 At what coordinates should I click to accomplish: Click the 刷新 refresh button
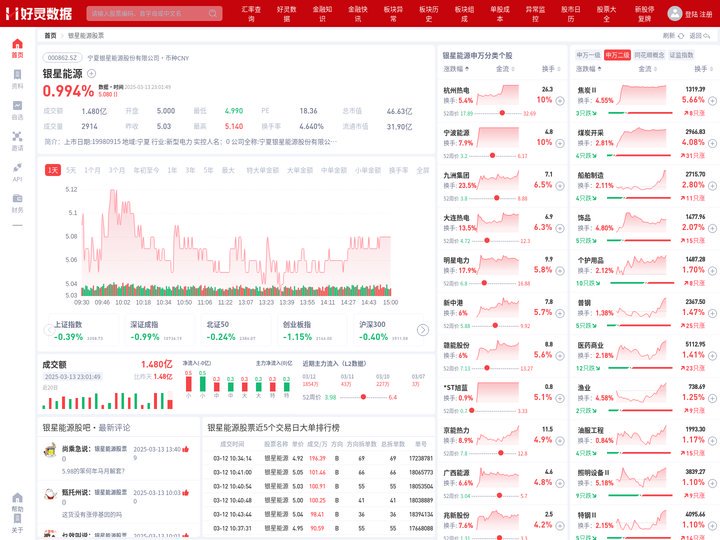point(673,35)
